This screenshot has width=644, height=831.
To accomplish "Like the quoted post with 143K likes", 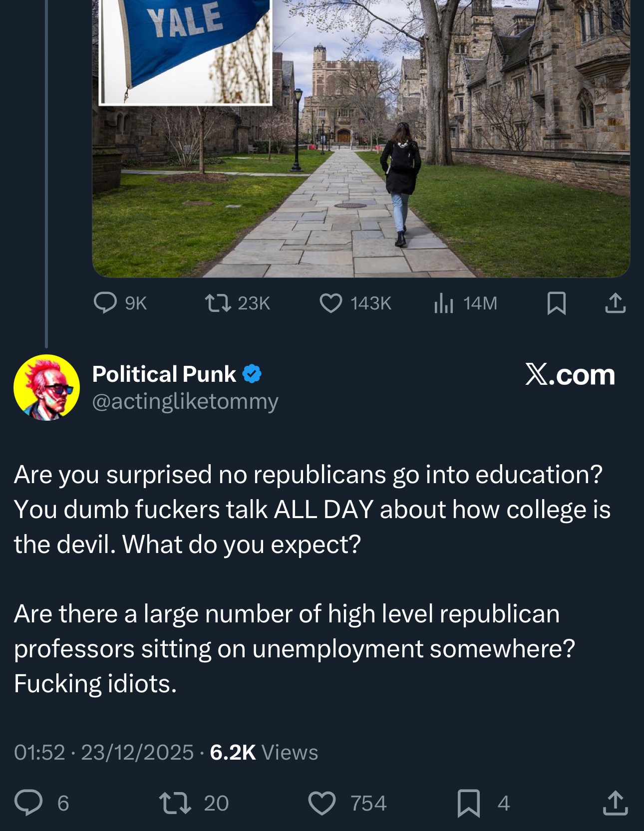I will pos(331,303).
